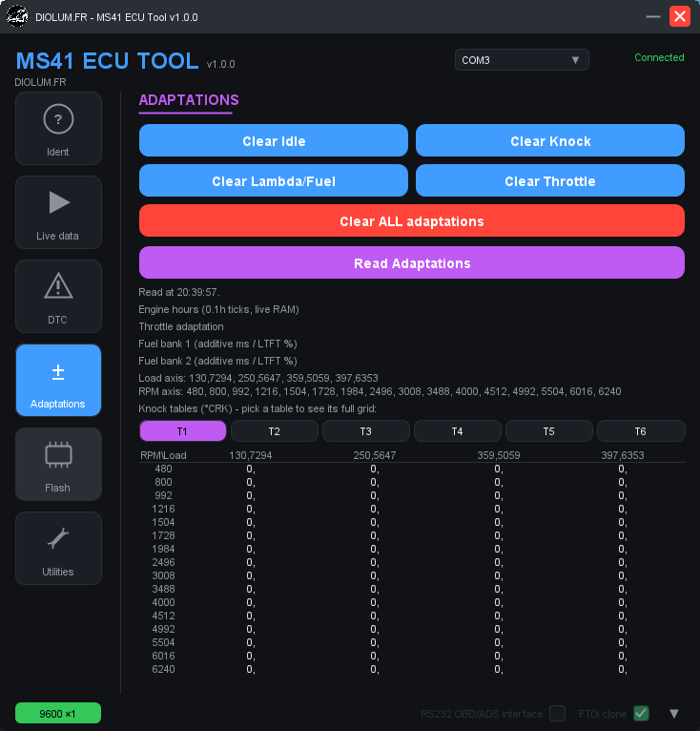Select the Adaptations plus-minus icon

click(58, 372)
